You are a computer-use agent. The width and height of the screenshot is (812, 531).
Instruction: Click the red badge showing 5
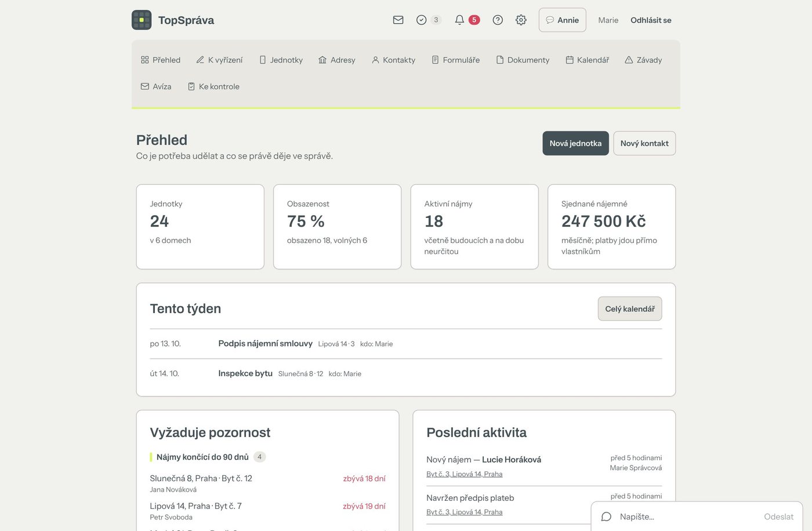pyautogui.click(x=474, y=20)
